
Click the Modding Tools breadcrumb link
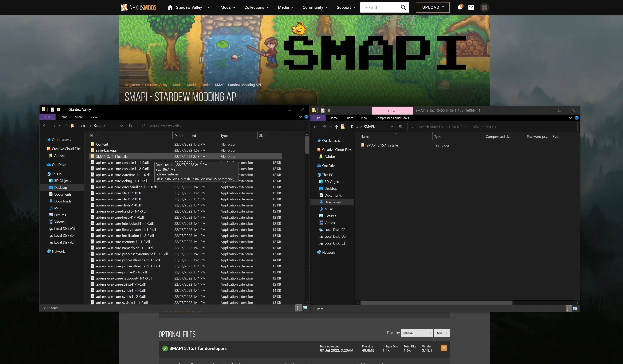point(198,85)
